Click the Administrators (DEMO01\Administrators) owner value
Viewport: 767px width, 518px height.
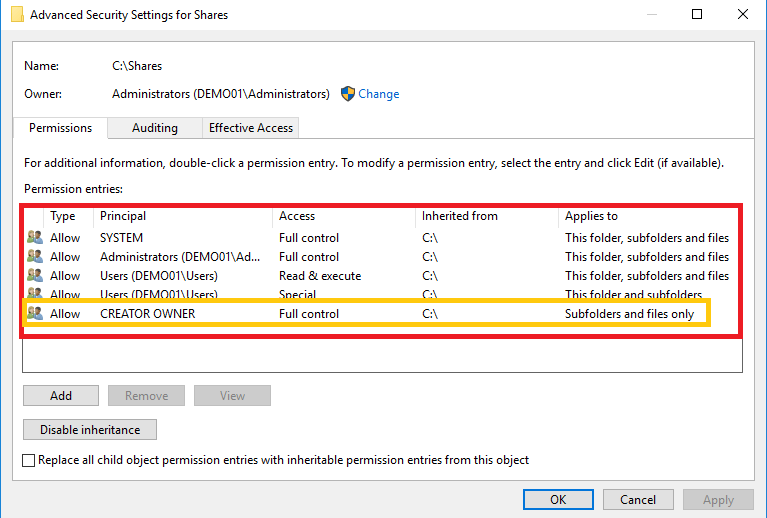(x=221, y=94)
